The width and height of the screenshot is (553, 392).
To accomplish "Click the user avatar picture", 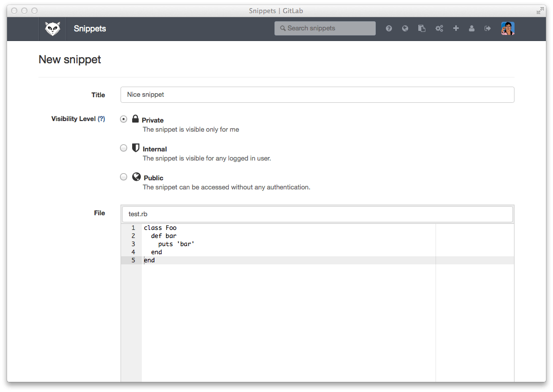I will pos(507,29).
